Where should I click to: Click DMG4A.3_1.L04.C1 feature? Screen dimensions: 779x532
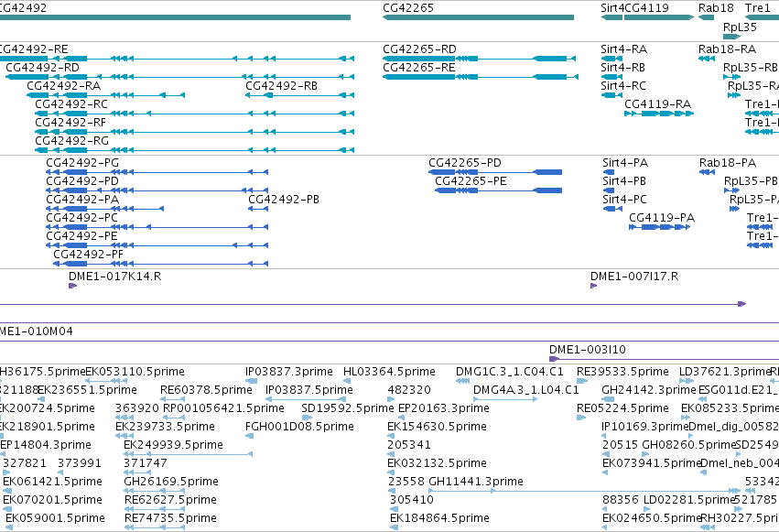coord(505,399)
